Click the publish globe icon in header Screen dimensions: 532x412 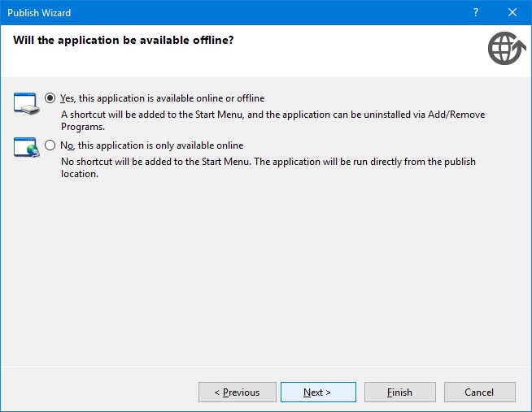coord(507,48)
